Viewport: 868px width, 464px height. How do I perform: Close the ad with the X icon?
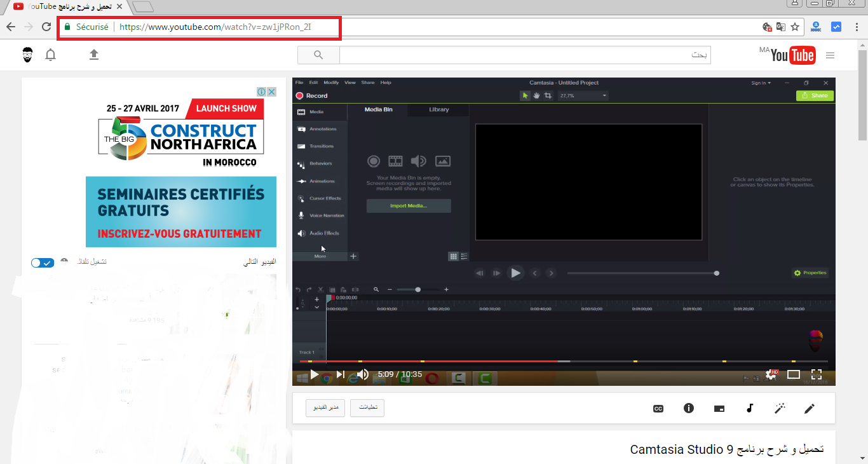click(x=271, y=92)
